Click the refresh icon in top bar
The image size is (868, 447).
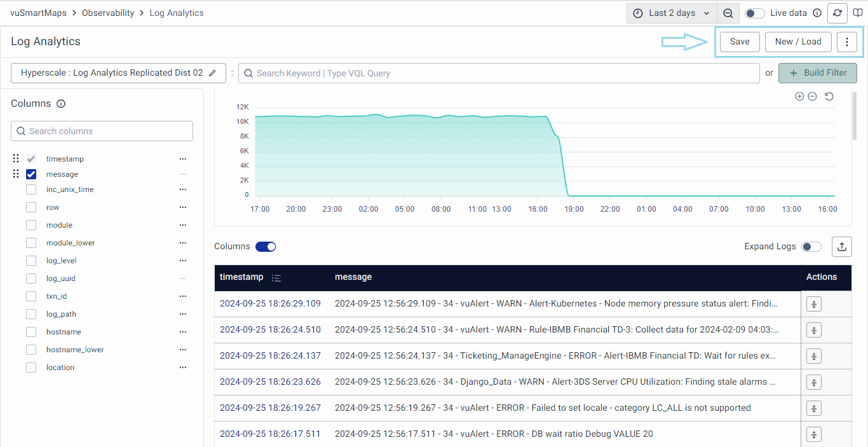tap(839, 13)
